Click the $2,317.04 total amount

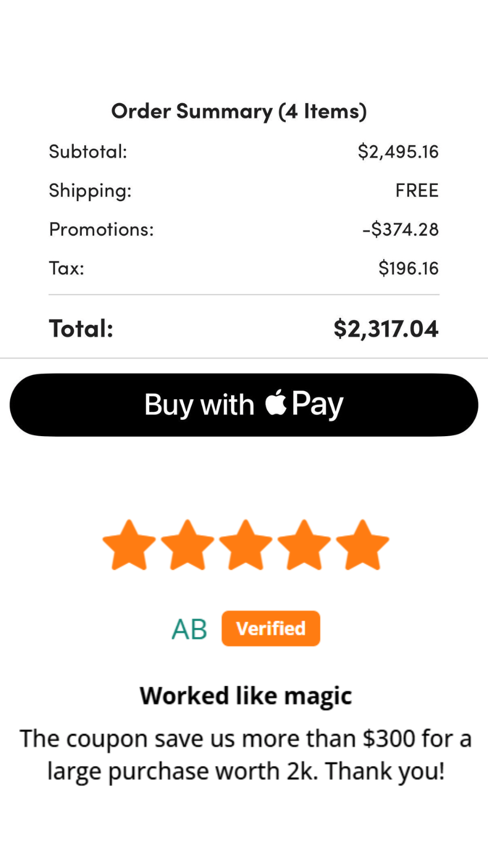point(386,329)
